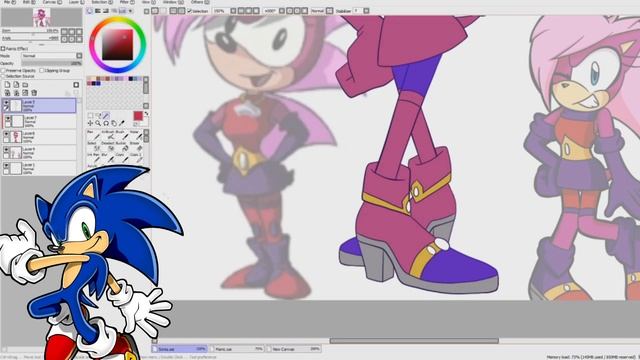Viewport: 640px width, 360px height.
Task: Show the RGB slider panel
Action: pos(98,11)
